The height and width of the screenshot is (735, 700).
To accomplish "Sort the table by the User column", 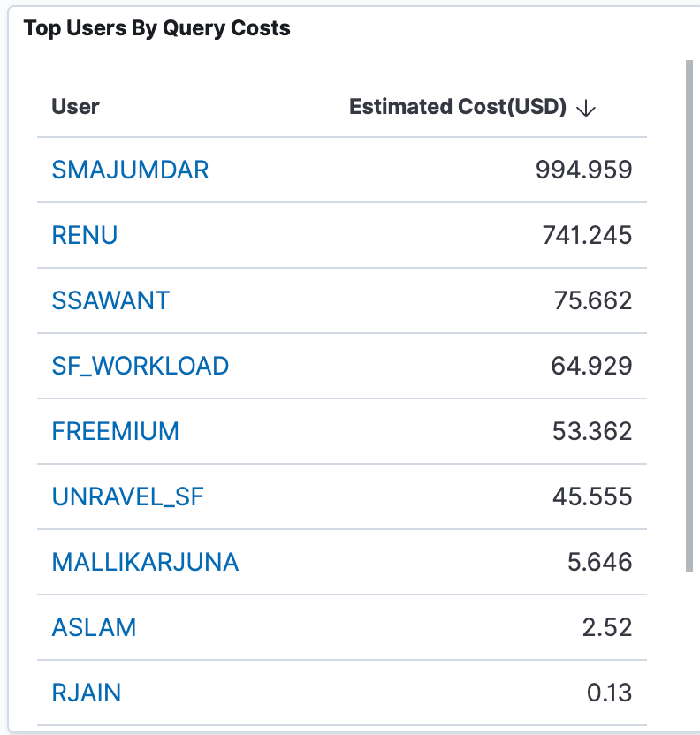I will [75, 107].
